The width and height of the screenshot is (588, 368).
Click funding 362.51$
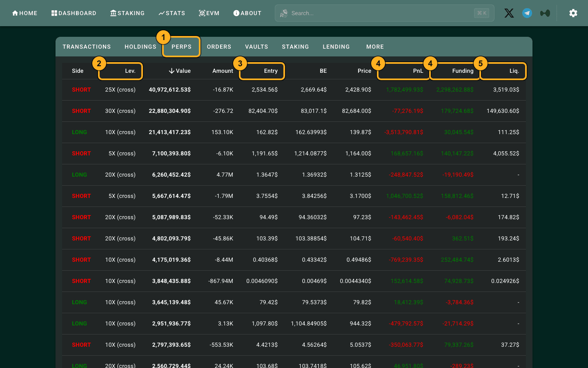[463, 238]
